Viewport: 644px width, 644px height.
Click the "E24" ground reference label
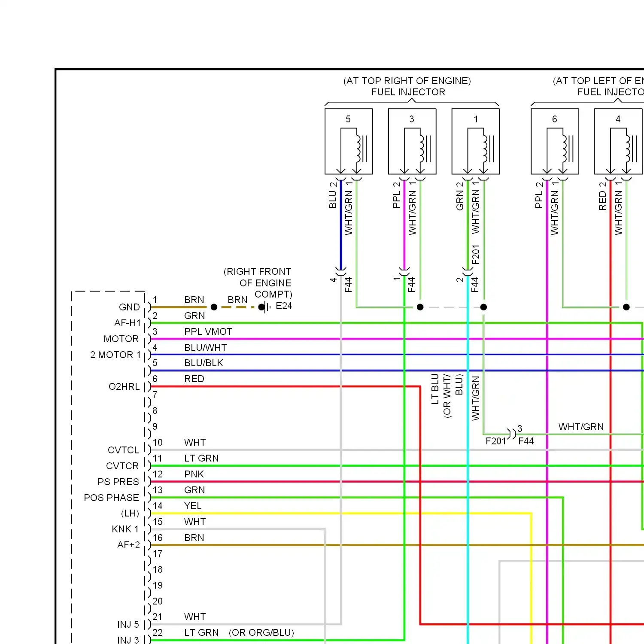[x=284, y=306]
